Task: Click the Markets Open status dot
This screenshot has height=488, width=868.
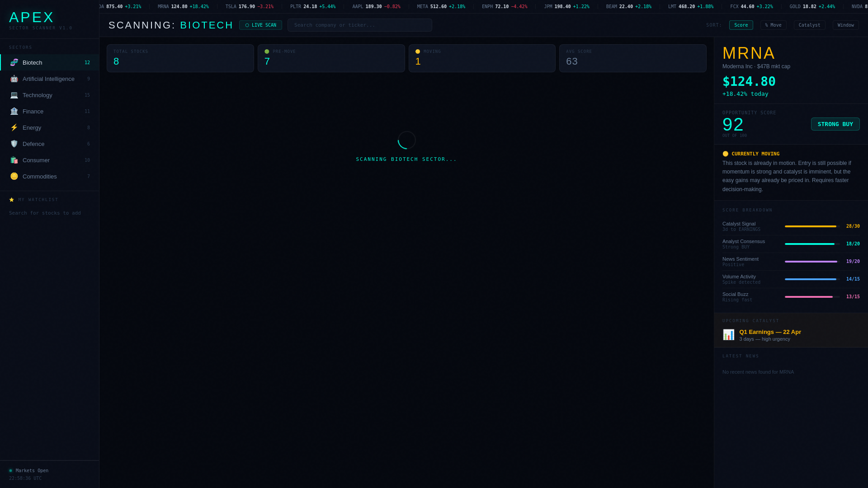Action: pyautogui.click(x=11, y=471)
